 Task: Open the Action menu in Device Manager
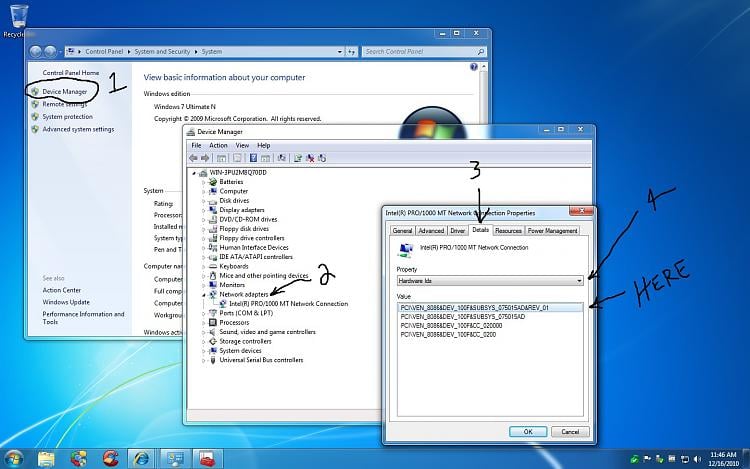click(x=218, y=145)
